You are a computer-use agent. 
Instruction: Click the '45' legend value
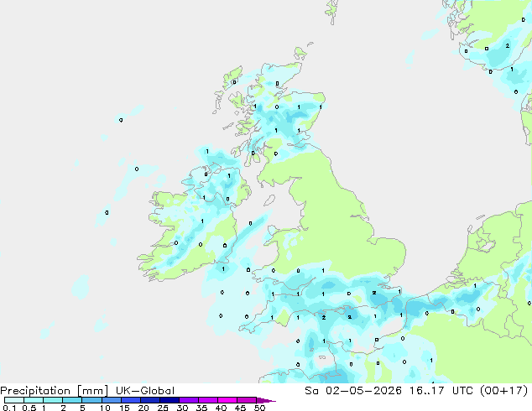pyautogui.click(x=240, y=408)
